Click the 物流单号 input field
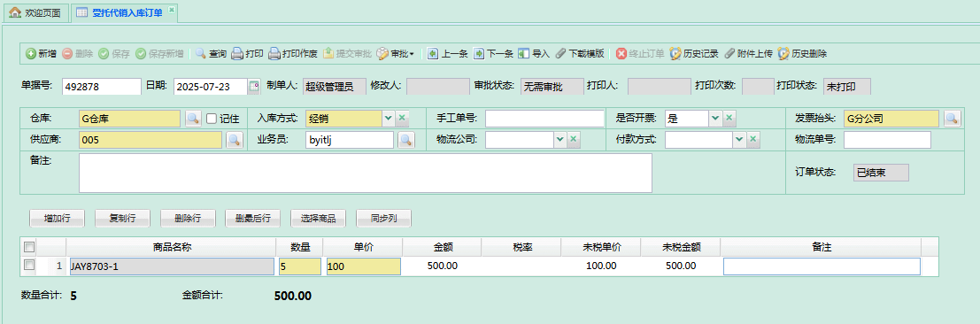This screenshot has width=980, height=324. [x=887, y=140]
